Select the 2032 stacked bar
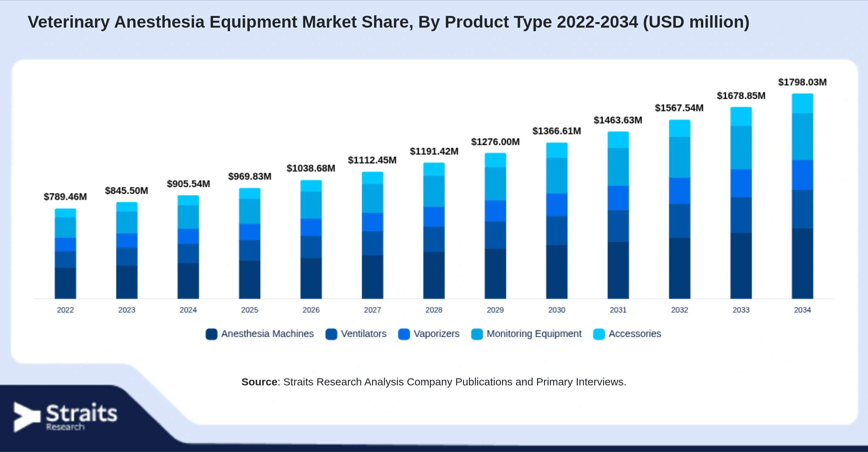The width and height of the screenshot is (868, 452). pyautogui.click(x=680, y=209)
